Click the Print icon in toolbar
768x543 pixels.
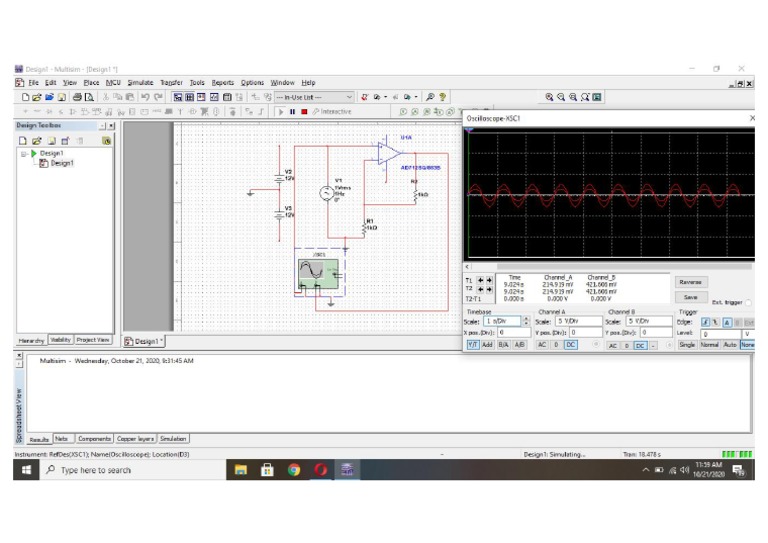tap(77, 97)
